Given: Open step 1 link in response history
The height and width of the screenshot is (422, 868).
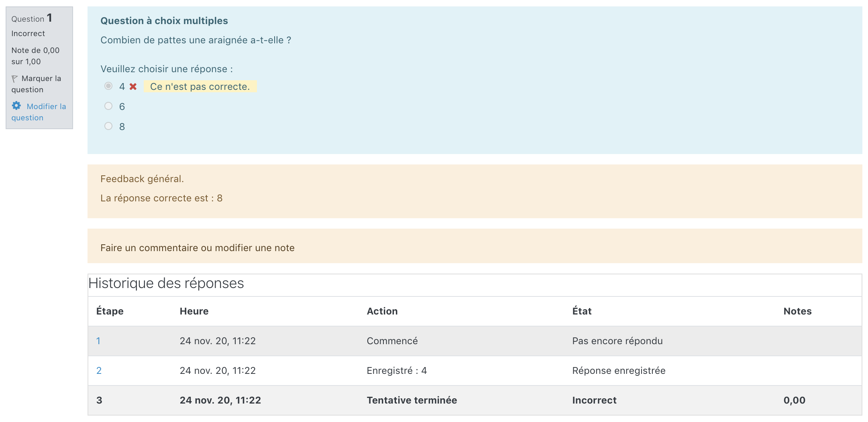Looking at the screenshot, I should tap(98, 341).
